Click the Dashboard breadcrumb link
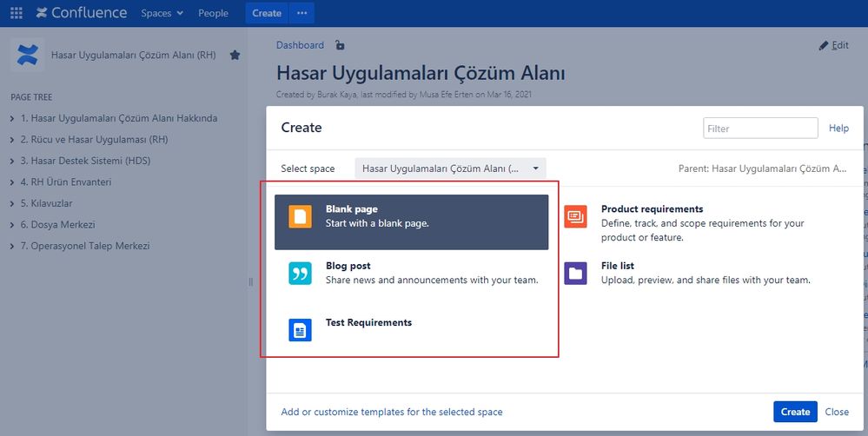Screen dimensions: 868x436 300,45
